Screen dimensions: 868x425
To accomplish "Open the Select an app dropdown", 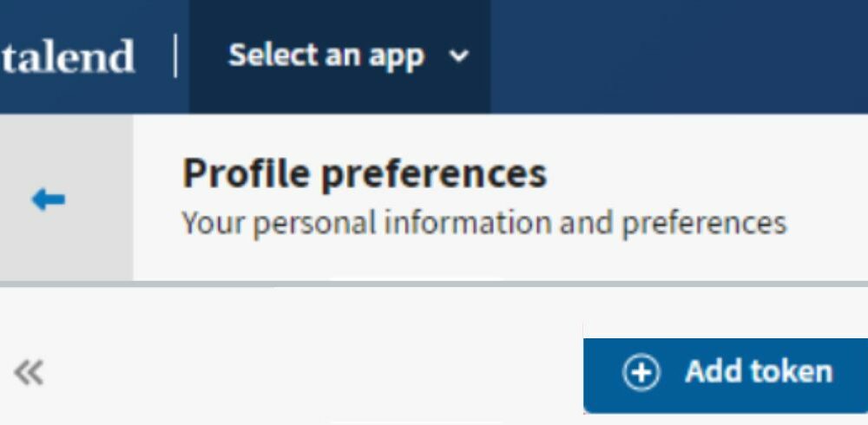I will 339,56.
